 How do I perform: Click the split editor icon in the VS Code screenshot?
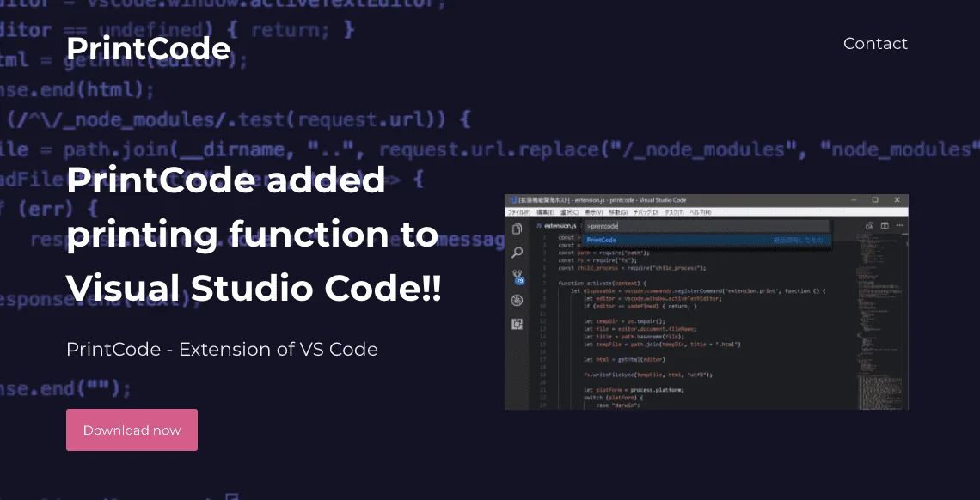(x=885, y=225)
